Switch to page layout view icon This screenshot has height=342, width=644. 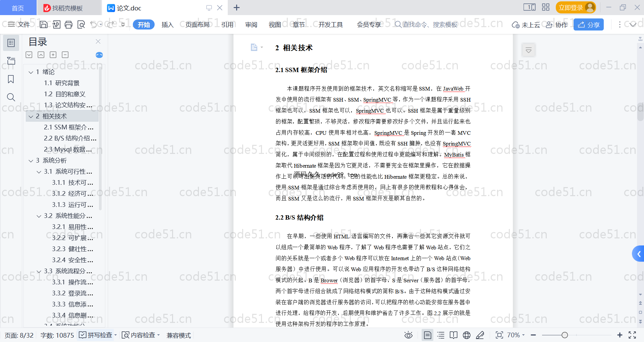(428, 335)
